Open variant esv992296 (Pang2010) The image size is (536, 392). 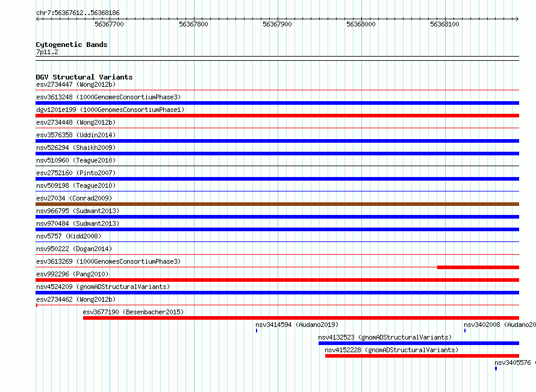[x=72, y=274]
